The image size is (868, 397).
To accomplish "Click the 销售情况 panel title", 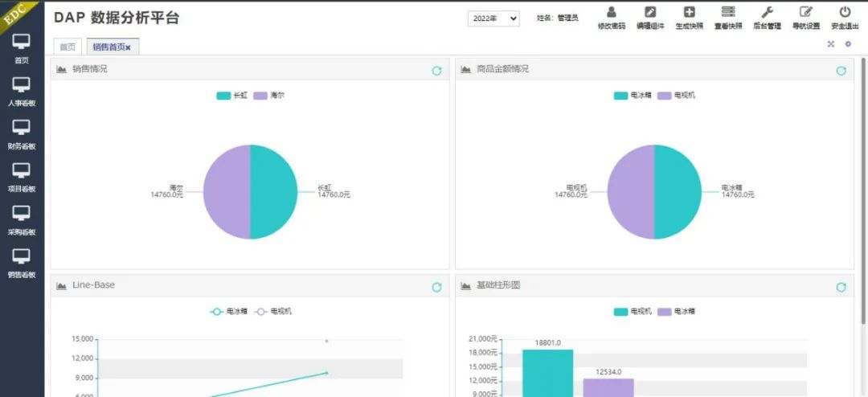I will click(90, 69).
